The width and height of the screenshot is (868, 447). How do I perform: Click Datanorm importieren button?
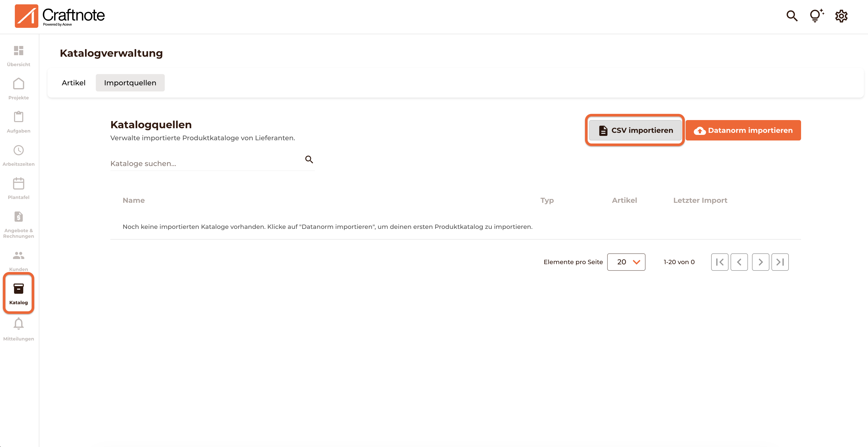[743, 130]
